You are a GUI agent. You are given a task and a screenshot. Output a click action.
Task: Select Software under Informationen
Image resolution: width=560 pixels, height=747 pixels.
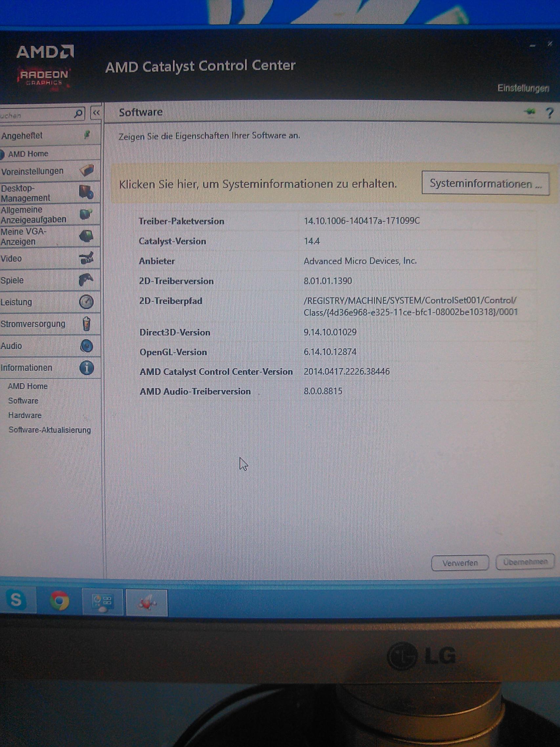tap(23, 401)
